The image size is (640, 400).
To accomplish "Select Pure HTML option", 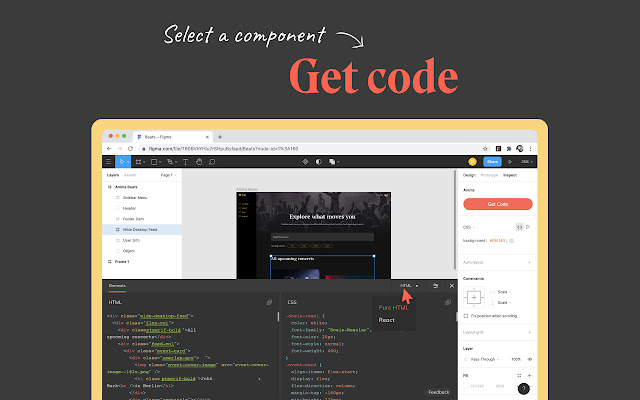I will coord(393,308).
